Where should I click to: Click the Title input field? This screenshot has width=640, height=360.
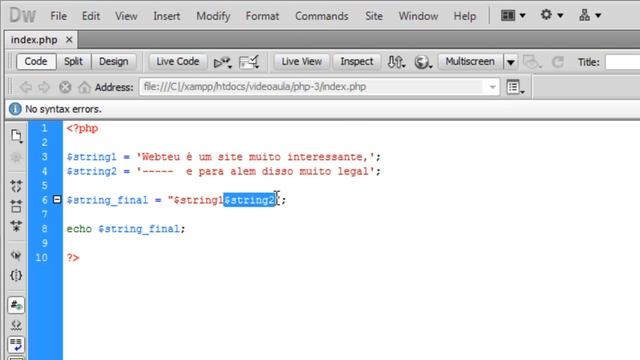click(622, 62)
